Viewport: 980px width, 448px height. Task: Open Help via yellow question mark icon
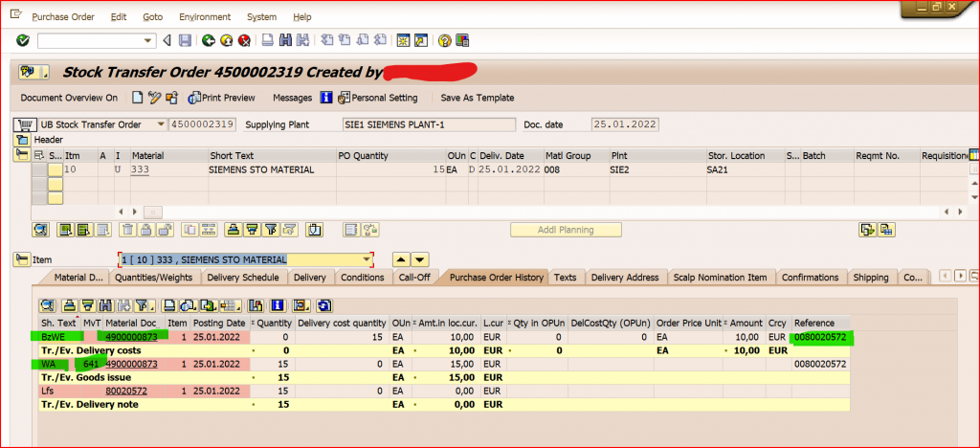pyautogui.click(x=444, y=40)
